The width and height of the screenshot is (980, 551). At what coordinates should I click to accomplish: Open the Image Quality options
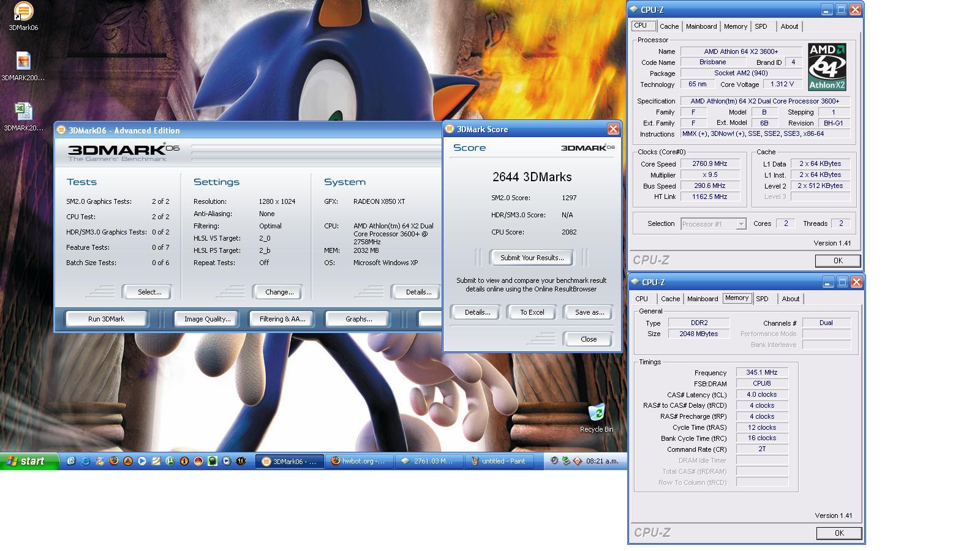click(207, 319)
